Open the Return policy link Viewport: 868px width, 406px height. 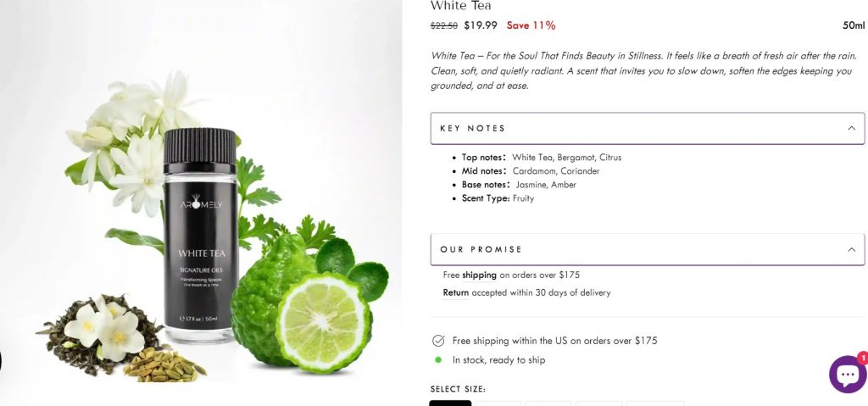coord(455,292)
